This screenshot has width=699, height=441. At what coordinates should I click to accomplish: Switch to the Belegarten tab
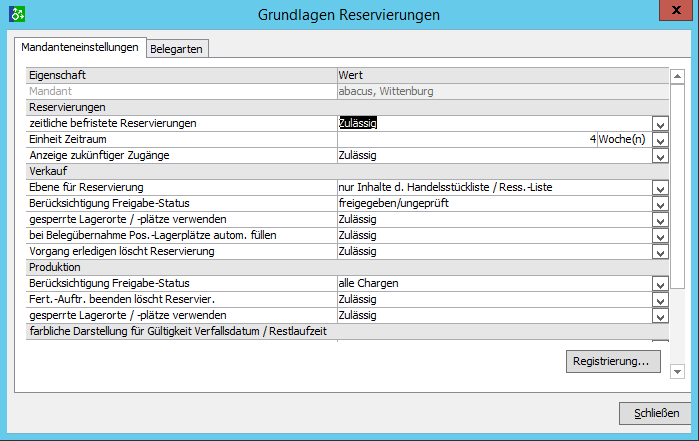pos(179,49)
